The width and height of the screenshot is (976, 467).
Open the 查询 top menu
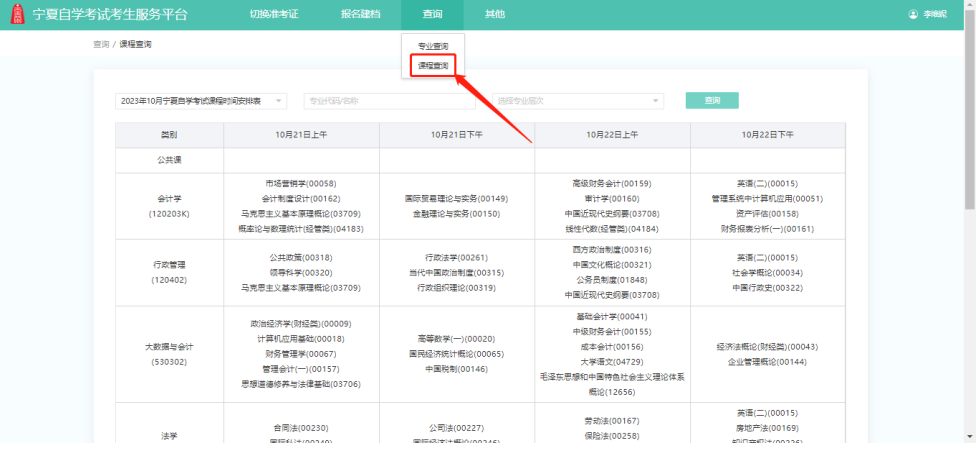tap(433, 14)
